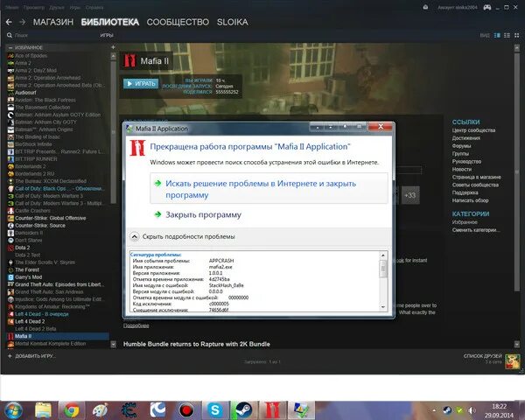Switch to Steam via taskbar icon

coord(244,410)
